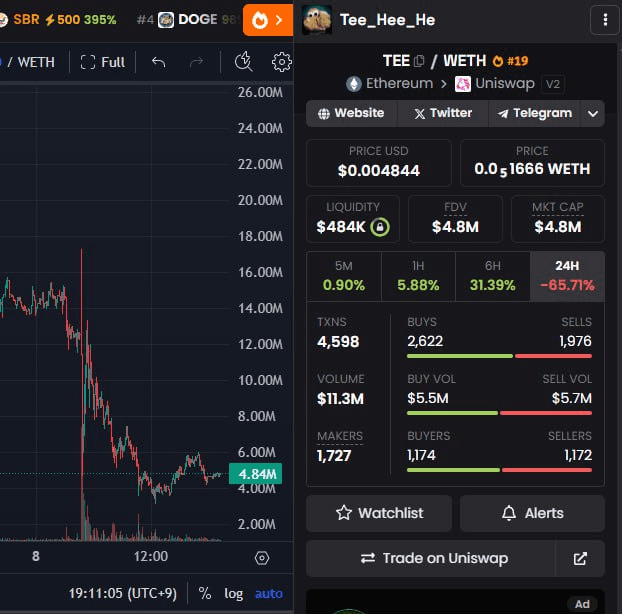Click the #19 trending rank badge
The image size is (622, 614).
click(511, 61)
